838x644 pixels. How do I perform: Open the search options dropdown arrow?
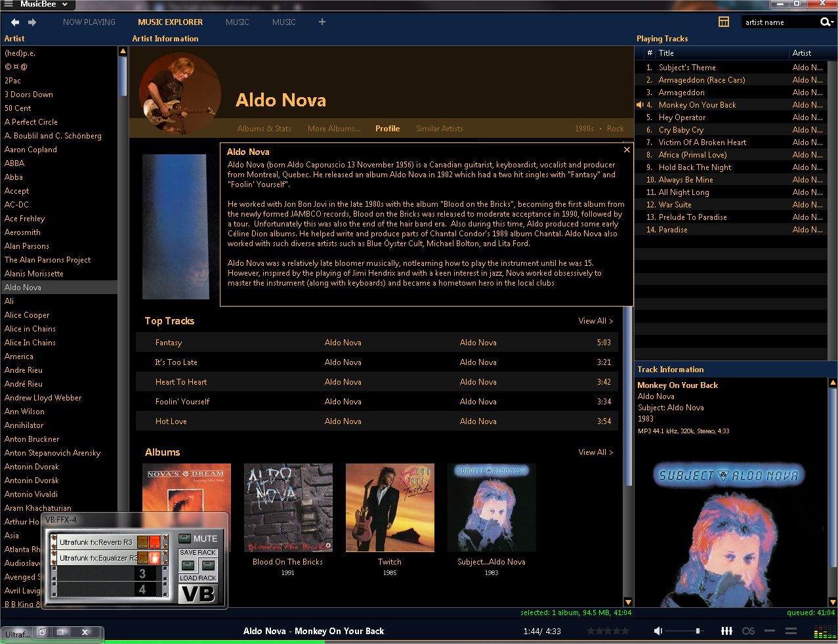tap(832, 22)
